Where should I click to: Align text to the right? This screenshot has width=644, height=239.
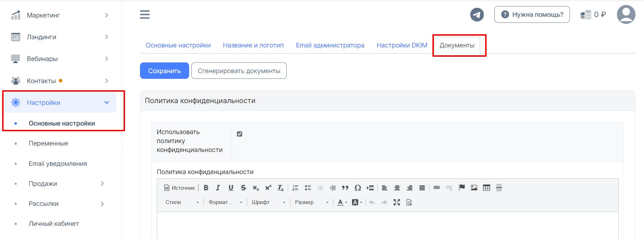click(410, 188)
